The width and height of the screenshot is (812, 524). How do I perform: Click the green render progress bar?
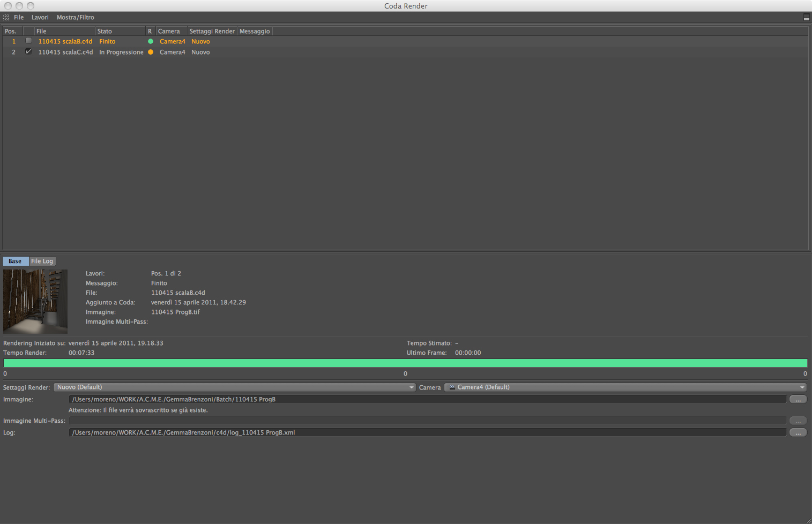tap(405, 363)
